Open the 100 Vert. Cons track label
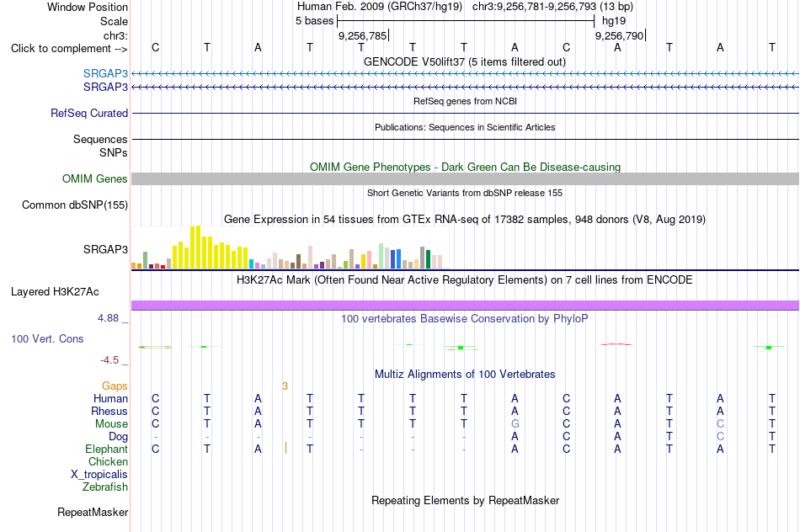Screen dimensions: 800x532 pos(47,339)
